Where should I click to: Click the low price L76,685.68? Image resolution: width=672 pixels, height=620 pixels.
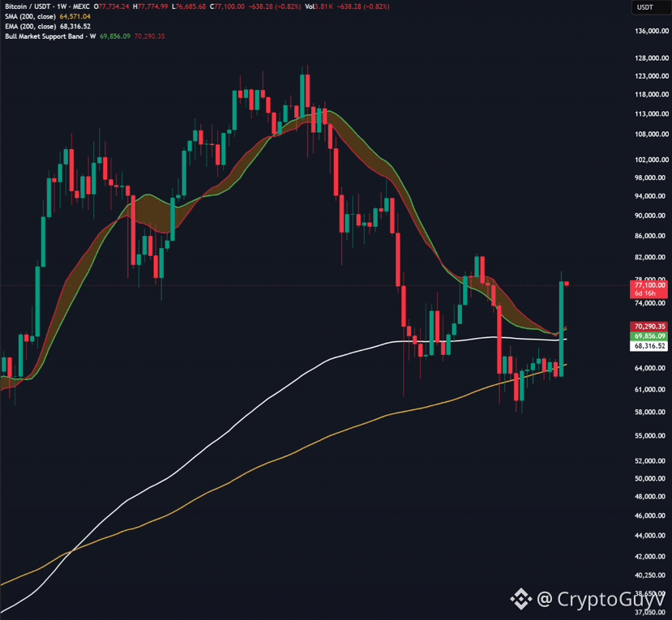189,6
